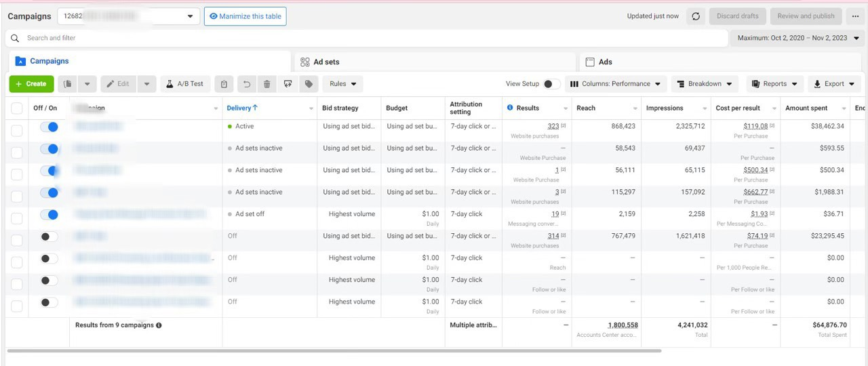Enable the View Setup toggle
Viewport: 868px width, 366px height.
tap(552, 84)
